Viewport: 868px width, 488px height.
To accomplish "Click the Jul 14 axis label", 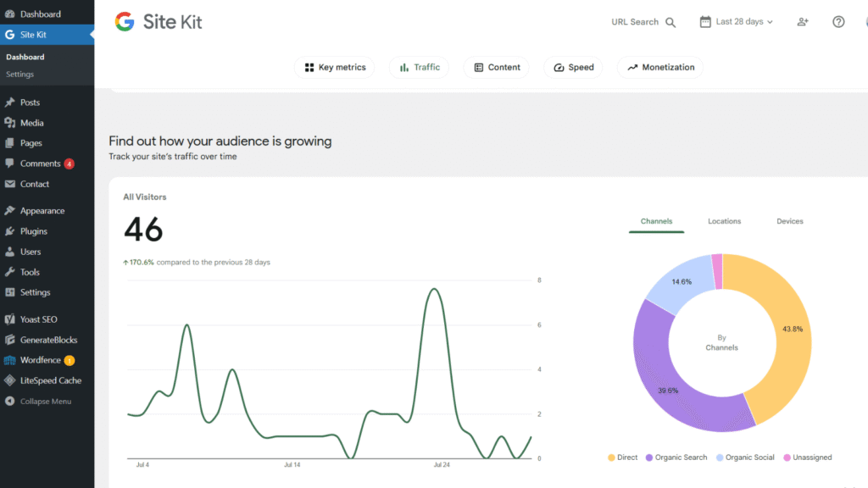I will pyautogui.click(x=292, y=465).
